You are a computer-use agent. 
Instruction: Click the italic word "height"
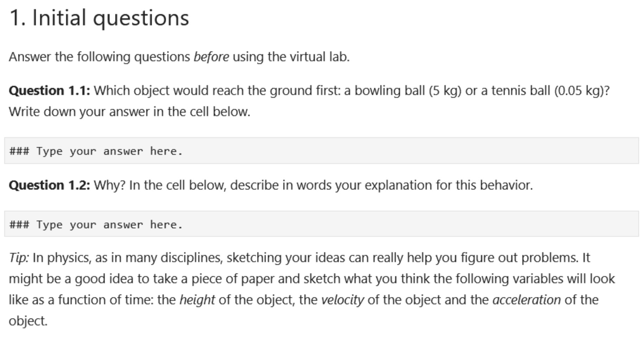point(197,300)
